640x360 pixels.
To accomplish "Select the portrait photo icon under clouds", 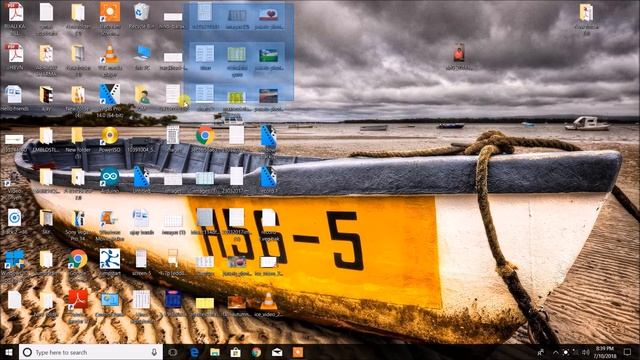I will tap(459, 56).
